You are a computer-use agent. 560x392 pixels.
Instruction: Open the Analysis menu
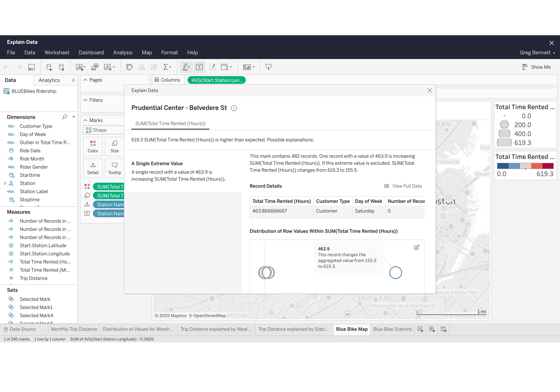pos(123,53)
